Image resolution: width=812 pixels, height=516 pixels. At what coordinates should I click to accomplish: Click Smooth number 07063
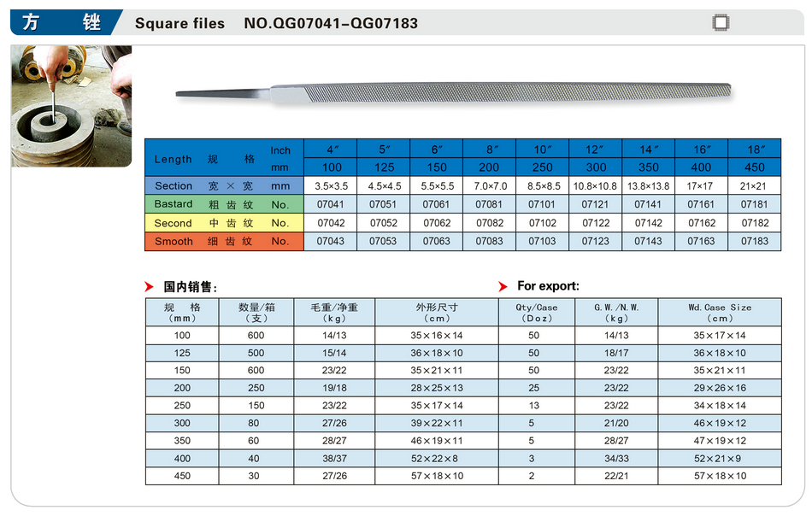[x=437, y=241]
